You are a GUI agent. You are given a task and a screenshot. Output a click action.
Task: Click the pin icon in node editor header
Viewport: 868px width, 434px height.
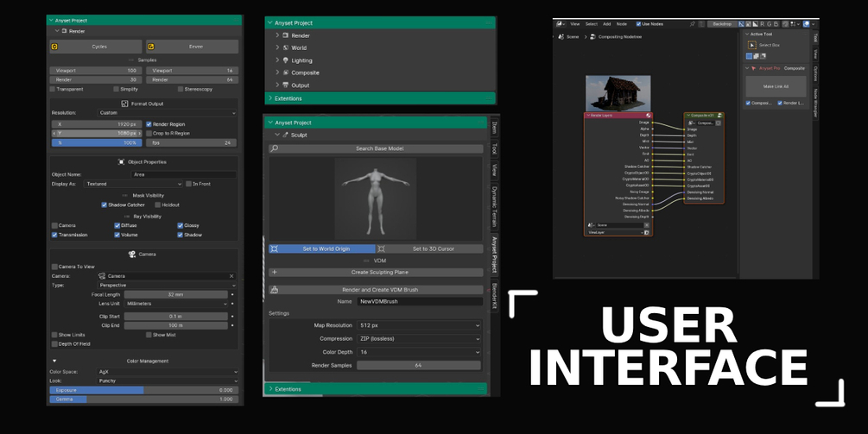coord(692,24)
